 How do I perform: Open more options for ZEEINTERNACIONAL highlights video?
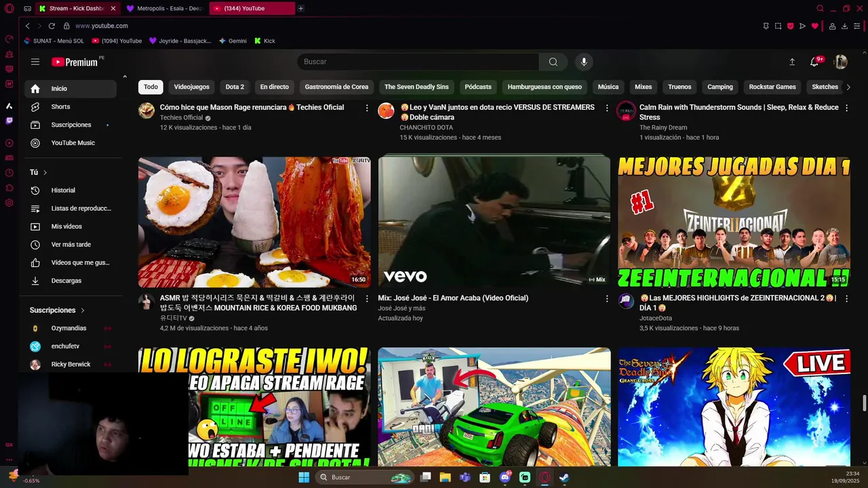click(x=846, y=298)
